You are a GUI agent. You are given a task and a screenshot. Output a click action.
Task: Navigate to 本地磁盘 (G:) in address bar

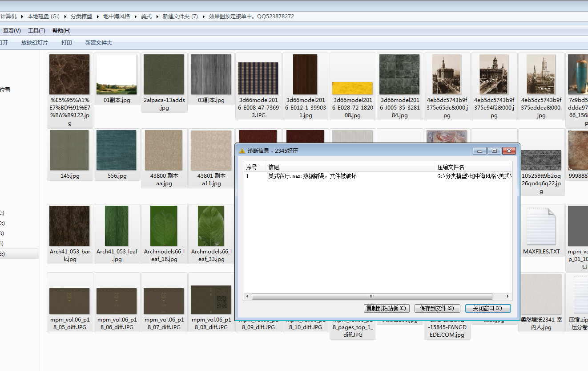(44, 16)
